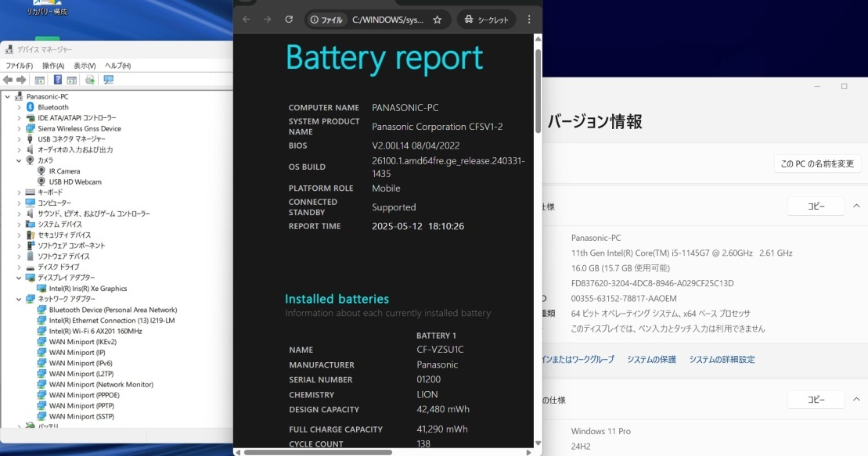
Task: Open リカバリー構成 desktop icon
Action: [x=47, y=8]
